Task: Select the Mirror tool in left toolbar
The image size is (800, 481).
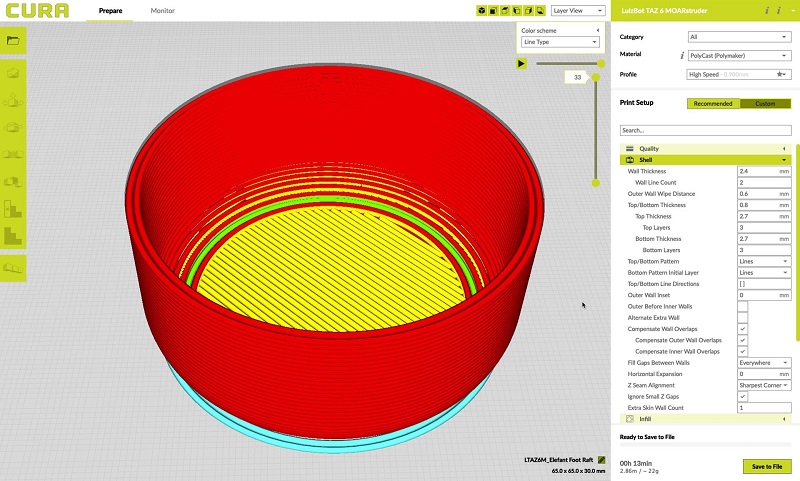Action: point(14,155)
